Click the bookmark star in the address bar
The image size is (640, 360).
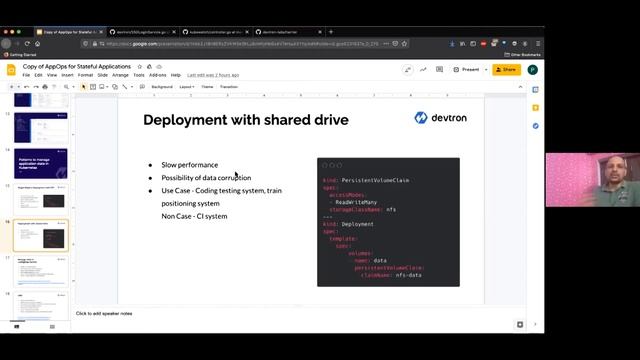(404, 44)
